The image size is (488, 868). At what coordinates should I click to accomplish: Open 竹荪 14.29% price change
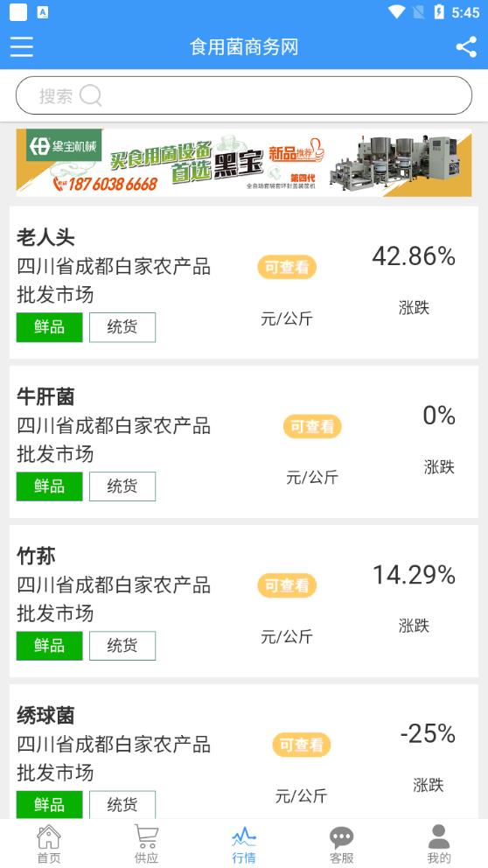pos(414,575)
